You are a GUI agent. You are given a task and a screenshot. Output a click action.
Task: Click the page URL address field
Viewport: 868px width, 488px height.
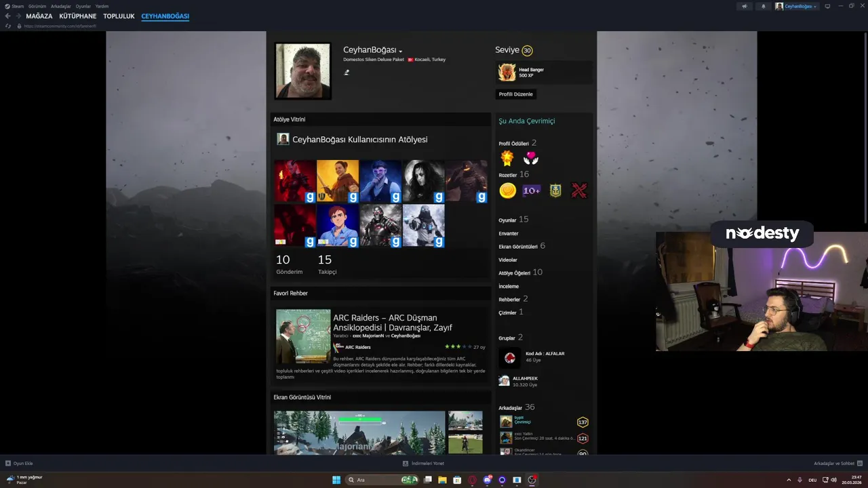60,26
